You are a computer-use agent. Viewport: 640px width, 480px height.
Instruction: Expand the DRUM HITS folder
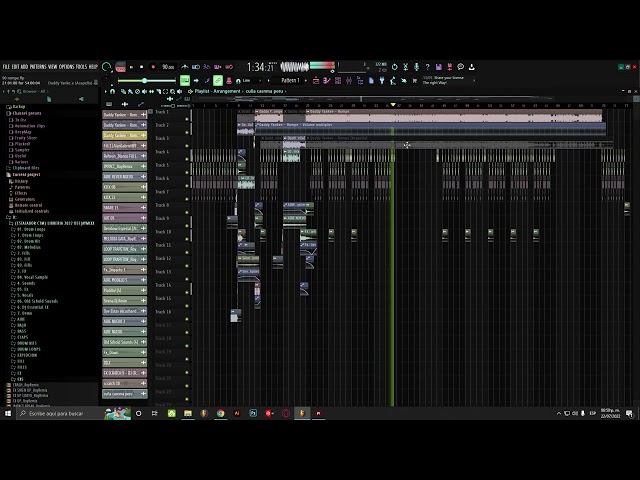click(x=25, y=343)
